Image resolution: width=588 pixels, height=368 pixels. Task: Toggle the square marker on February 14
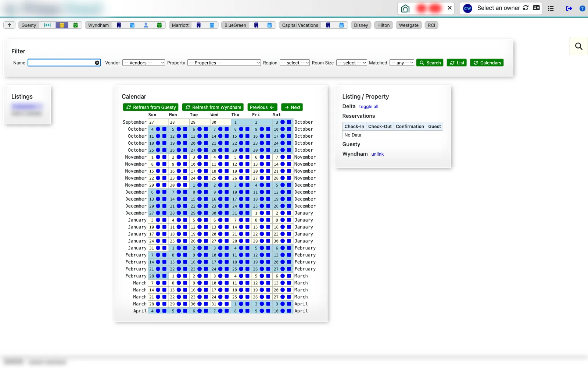tap(164, 262)
